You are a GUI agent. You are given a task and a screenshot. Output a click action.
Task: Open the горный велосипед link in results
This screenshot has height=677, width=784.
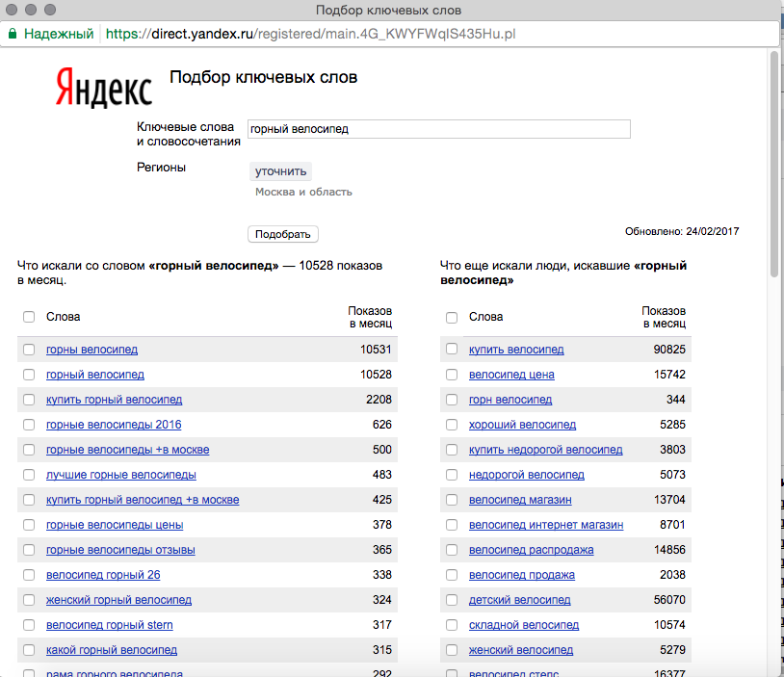95,375
